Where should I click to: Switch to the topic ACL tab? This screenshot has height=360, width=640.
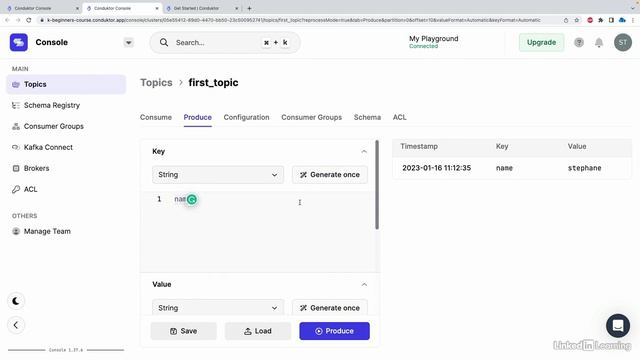(x=400, y=118)
